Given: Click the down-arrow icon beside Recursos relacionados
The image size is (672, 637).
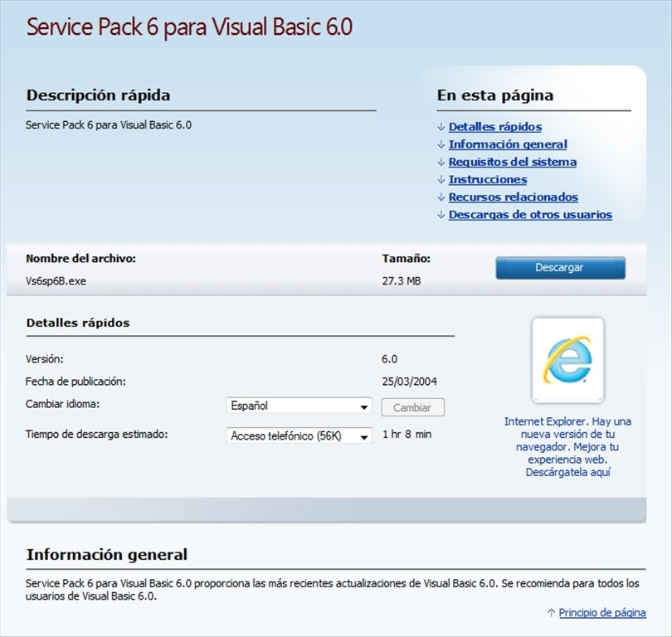Looking at the screenshot, I should [x=440, y=197].
